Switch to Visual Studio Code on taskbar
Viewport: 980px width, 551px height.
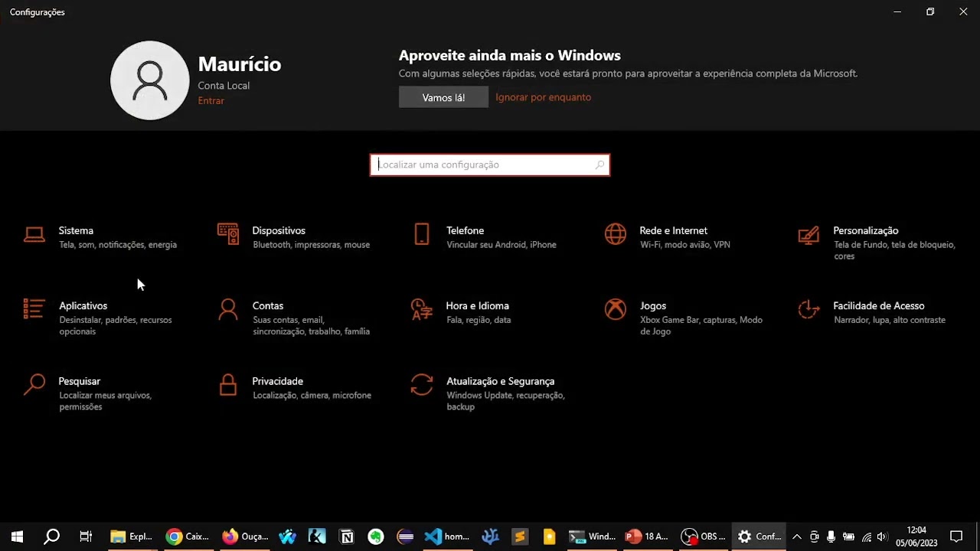coord(446,536)
